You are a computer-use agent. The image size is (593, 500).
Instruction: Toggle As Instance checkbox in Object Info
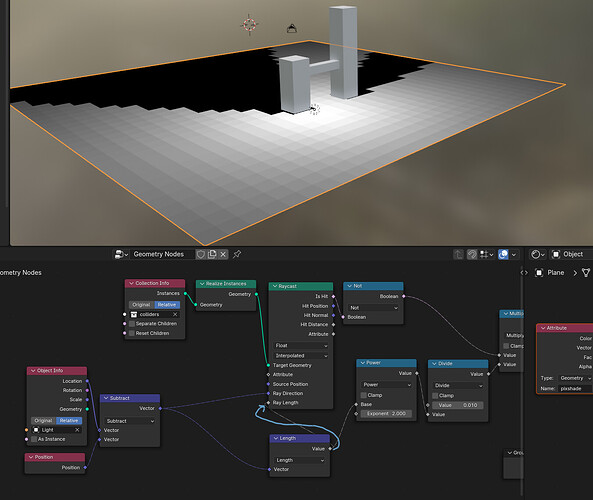(x=34, y=439)
